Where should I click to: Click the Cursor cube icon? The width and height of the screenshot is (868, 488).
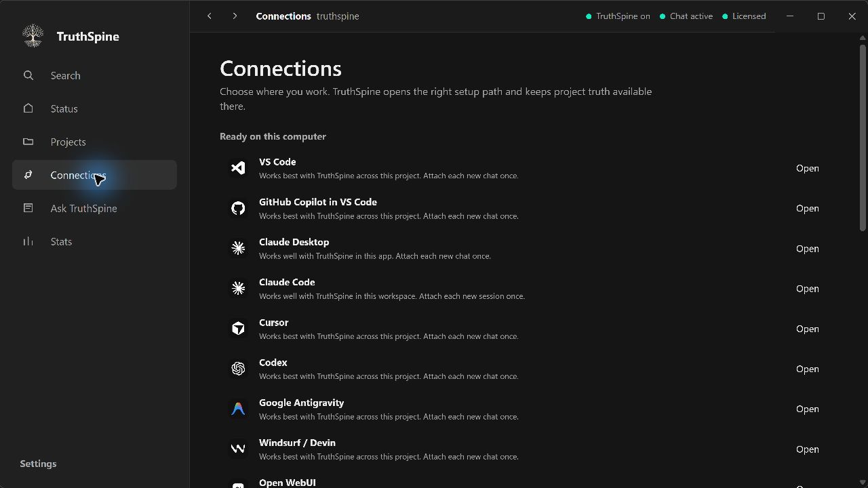[238, 329]
